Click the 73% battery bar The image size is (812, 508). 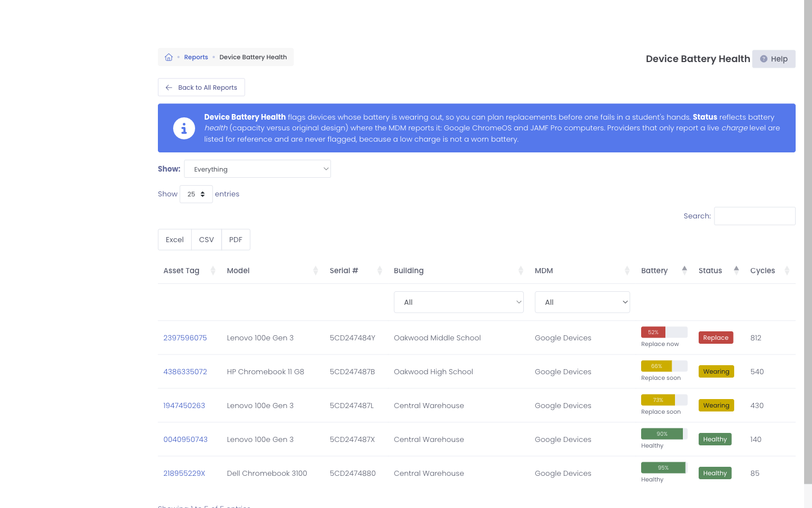point(664,400)
